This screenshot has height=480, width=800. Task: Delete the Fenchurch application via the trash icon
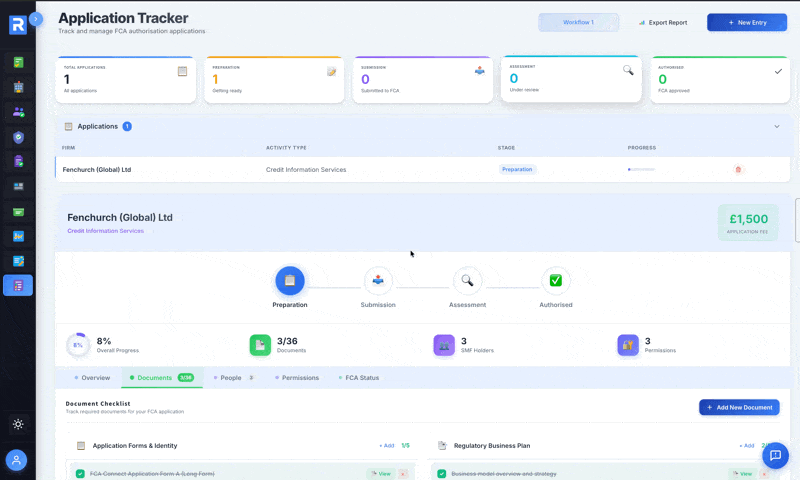(738, 169)
